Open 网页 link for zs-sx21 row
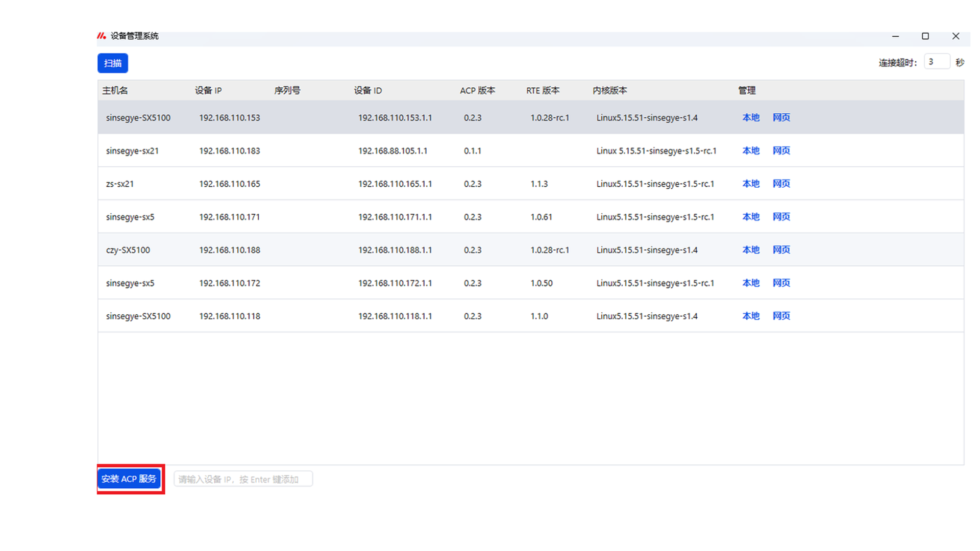980x551 pixels. coord(781,184)
